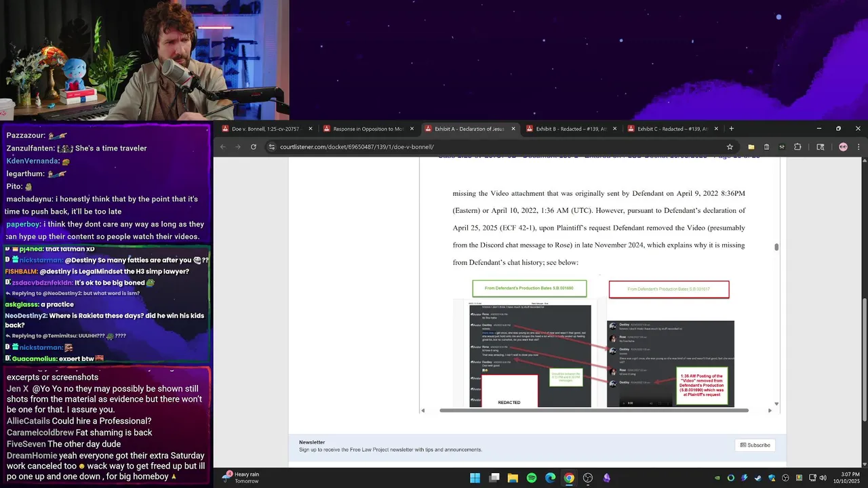
Task: Click the PDF viewer scroll-down arrow
Action: click(x=776, y=403)
